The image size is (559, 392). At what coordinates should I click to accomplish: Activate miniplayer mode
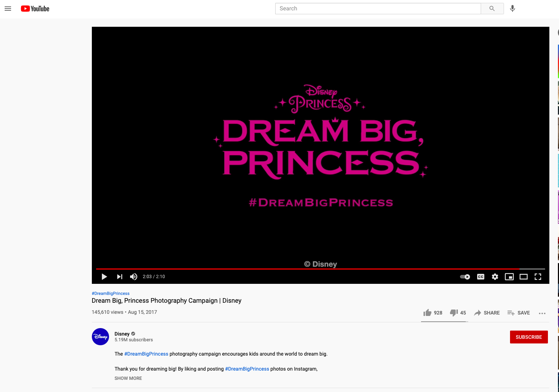[509, 277]
